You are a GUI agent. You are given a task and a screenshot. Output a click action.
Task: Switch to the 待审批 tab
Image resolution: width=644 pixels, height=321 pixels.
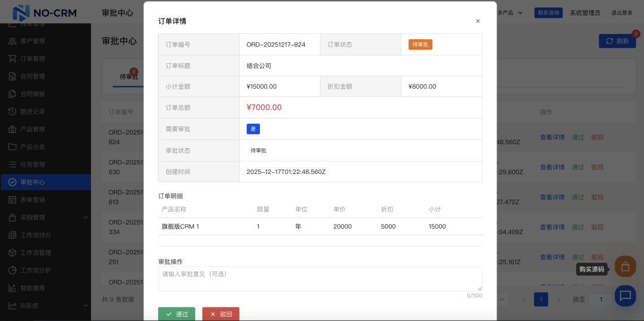pyautogui.click(x=129, y=77)
